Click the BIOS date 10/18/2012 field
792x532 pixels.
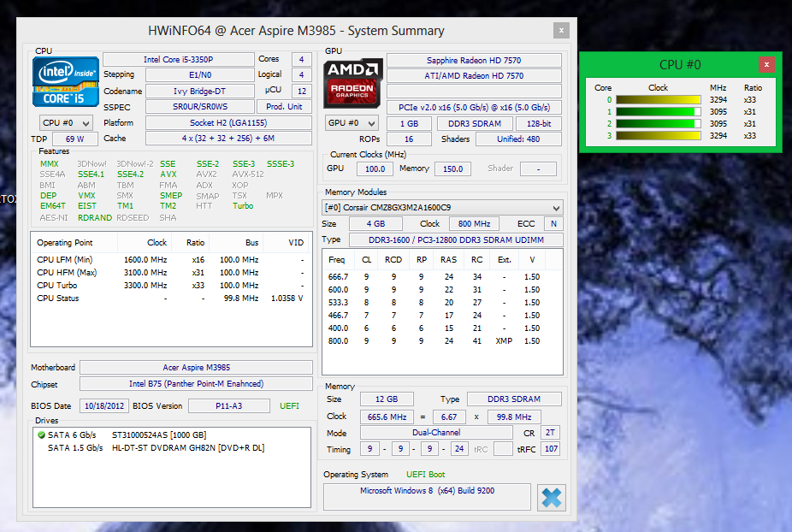click(104, 405)
